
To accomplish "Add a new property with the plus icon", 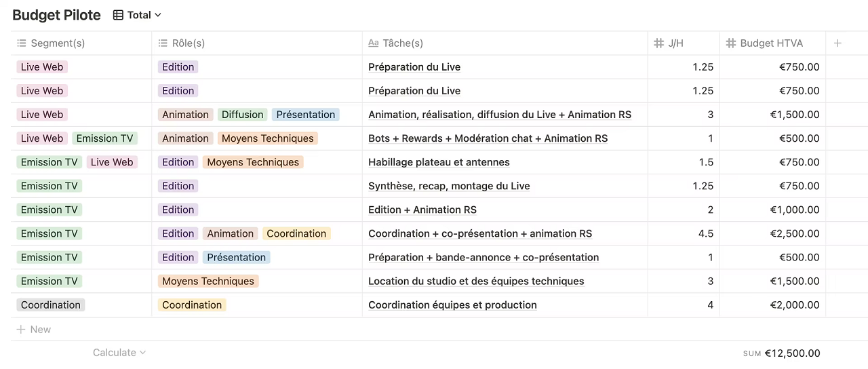I will (x=837, y=43).
